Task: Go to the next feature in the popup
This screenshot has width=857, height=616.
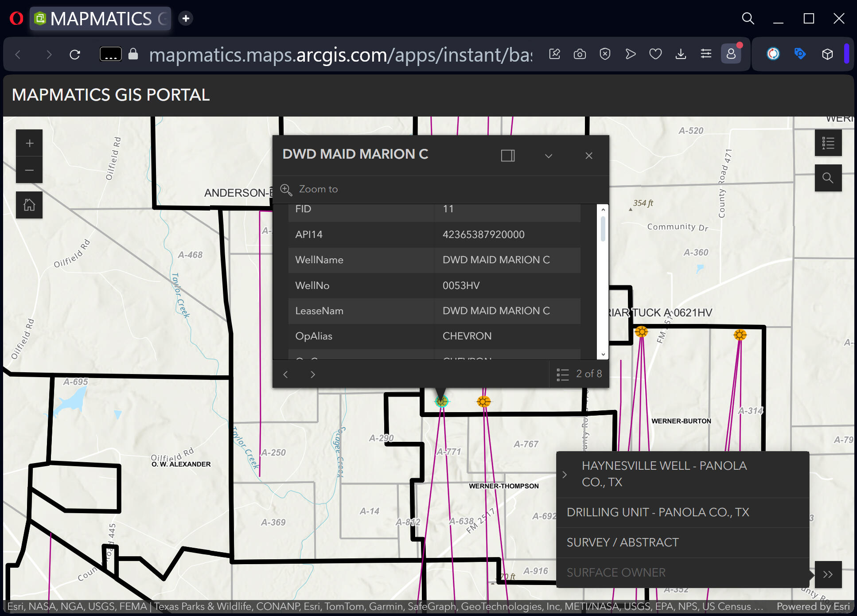Action: click(313, 374)
